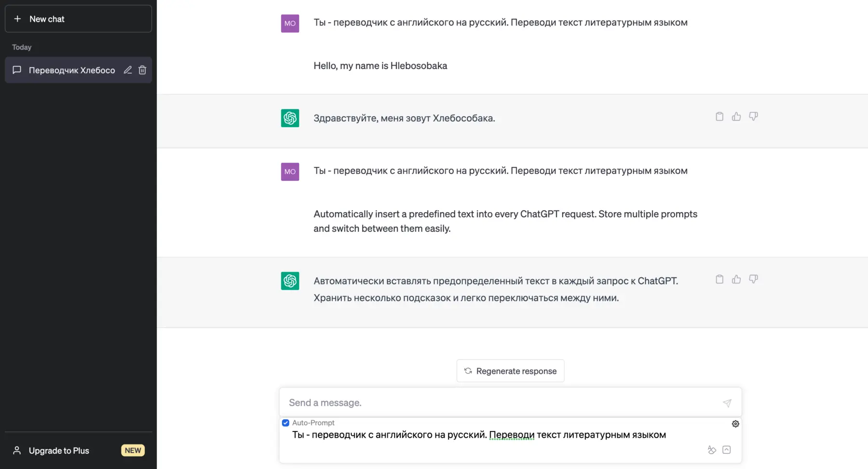The image size is (868, 469).
Task: Click inside the Send a message field
Action: tap(482, 402)
